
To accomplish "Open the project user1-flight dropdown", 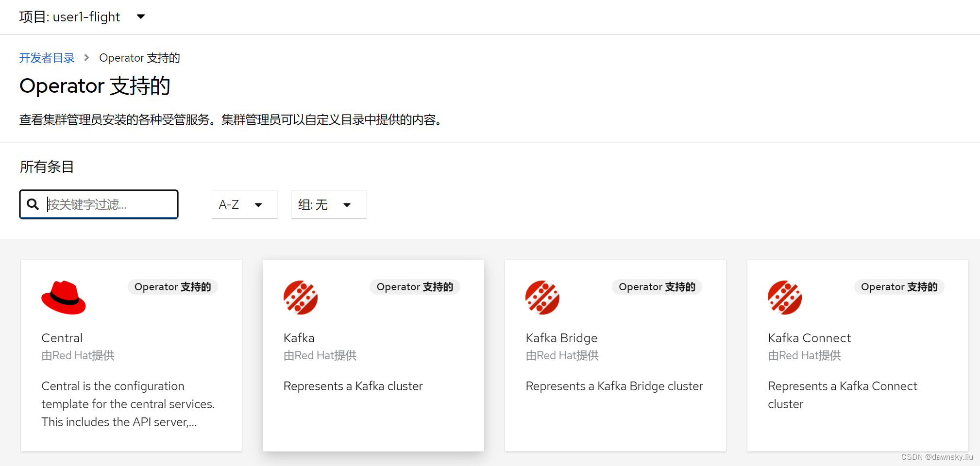I will tap(82, 17).
